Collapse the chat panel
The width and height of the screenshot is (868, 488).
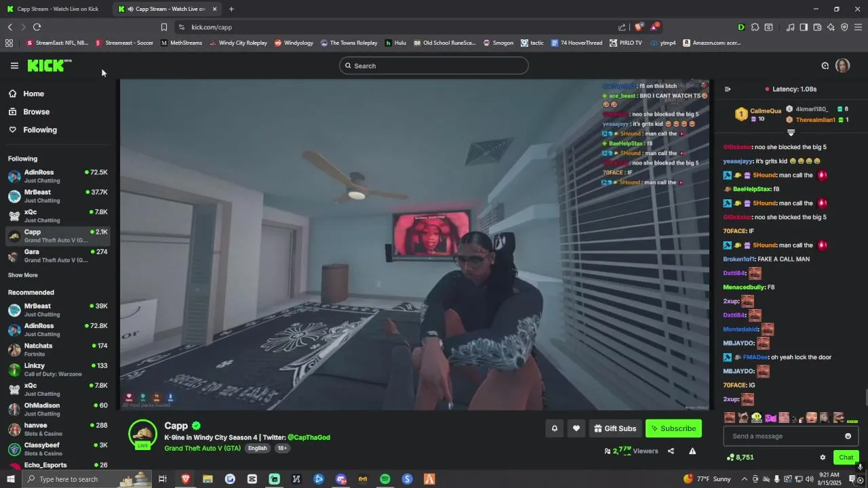[728, 89]
